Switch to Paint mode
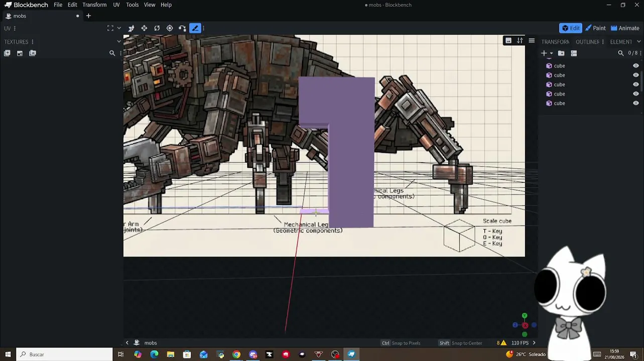 (x=596, y=28)
